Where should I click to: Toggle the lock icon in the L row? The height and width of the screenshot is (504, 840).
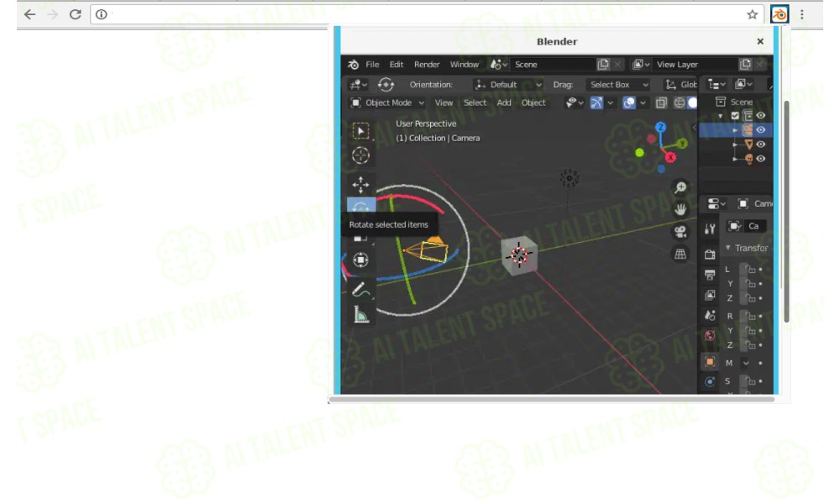coord(750,270)
